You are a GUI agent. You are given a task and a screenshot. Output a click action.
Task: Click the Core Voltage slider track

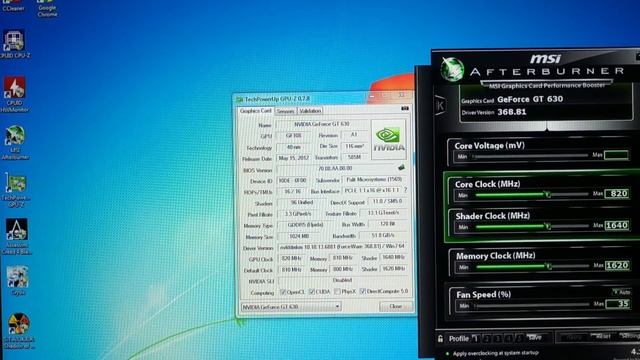[530, 156]
